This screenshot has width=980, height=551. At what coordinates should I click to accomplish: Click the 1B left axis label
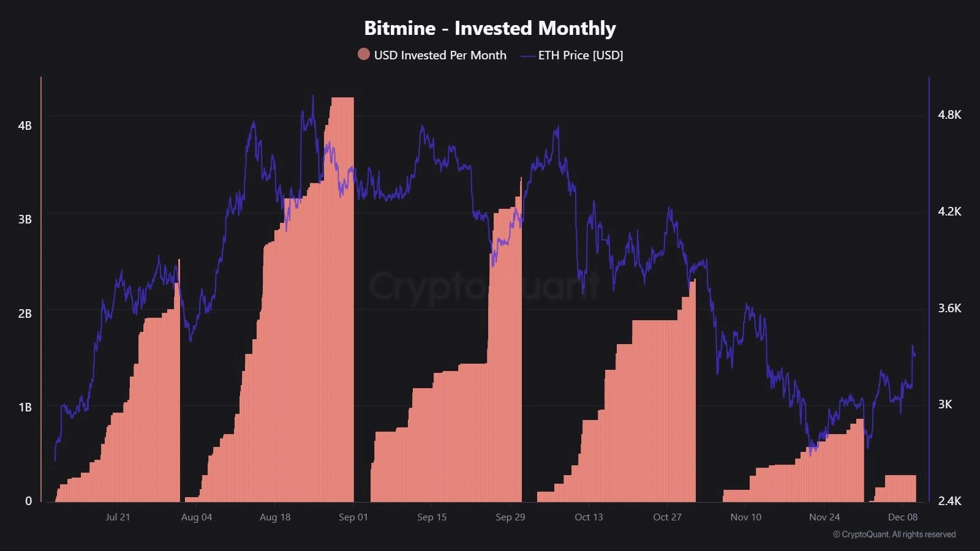24,407
